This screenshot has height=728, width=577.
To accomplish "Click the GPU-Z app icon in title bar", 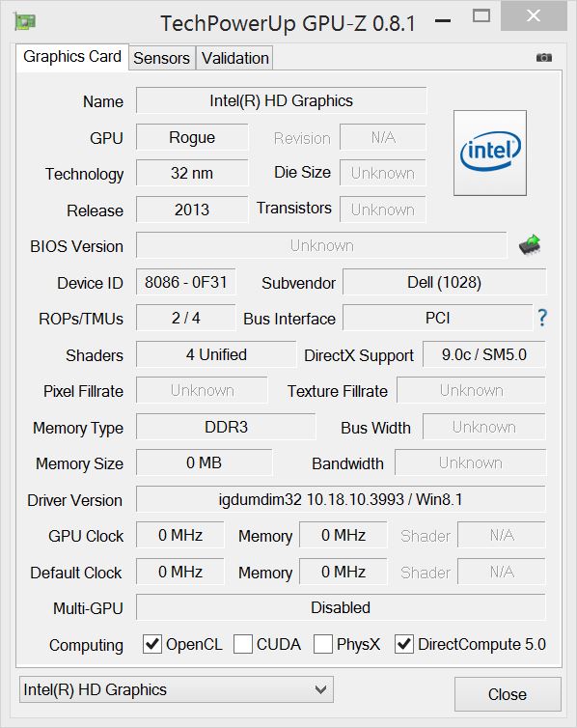I will click(x=25, y=21).
